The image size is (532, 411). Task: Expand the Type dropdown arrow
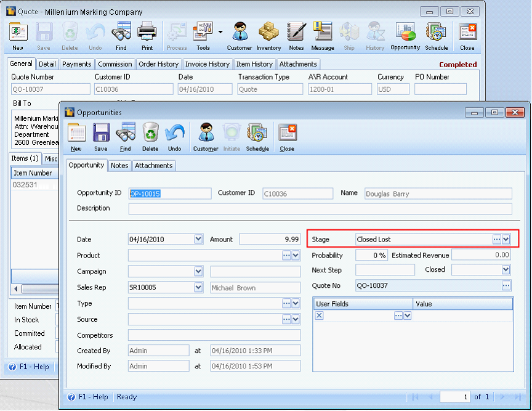(296, 303)
